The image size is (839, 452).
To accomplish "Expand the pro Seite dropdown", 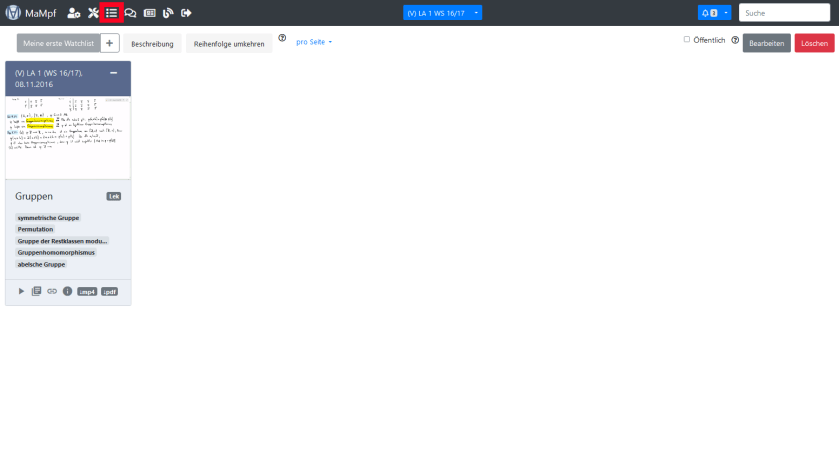I will click(314, 42).
